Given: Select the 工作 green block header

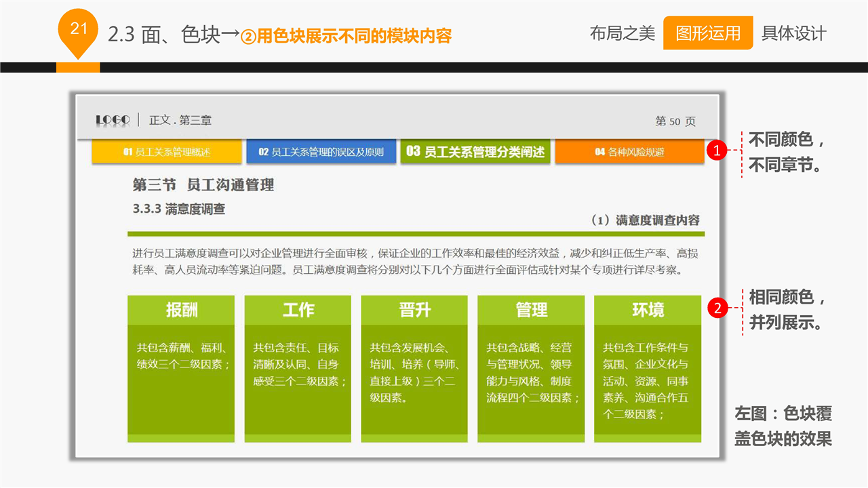Looking at the screenshot, I should pyautogui.click(x=298, y=310).
